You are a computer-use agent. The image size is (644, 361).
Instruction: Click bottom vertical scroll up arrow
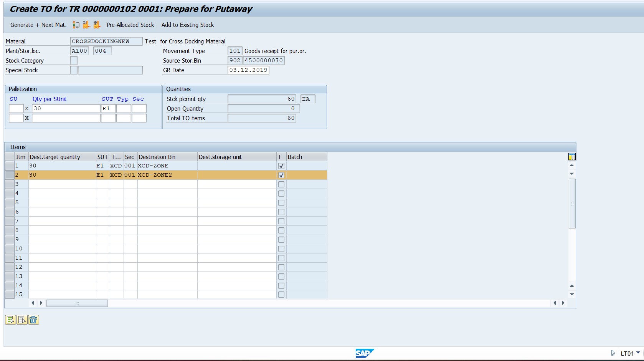(572, 286)
